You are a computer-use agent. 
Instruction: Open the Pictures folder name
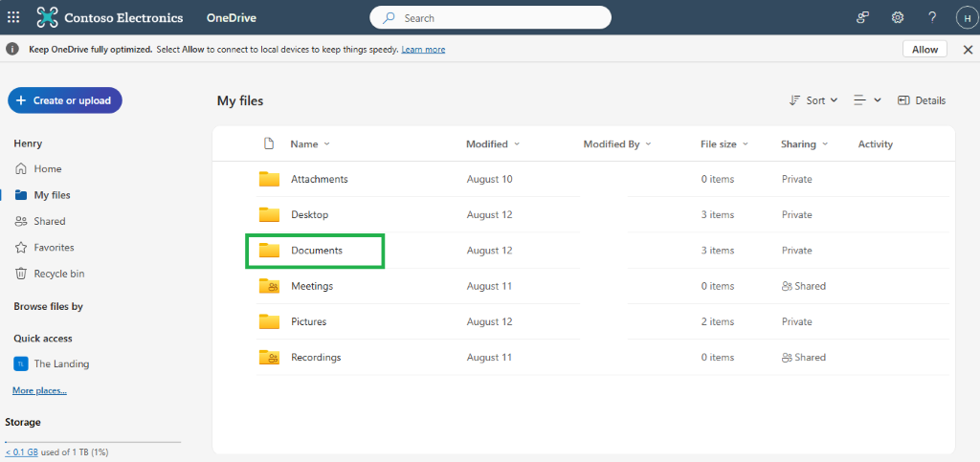[x=309, y=321]
